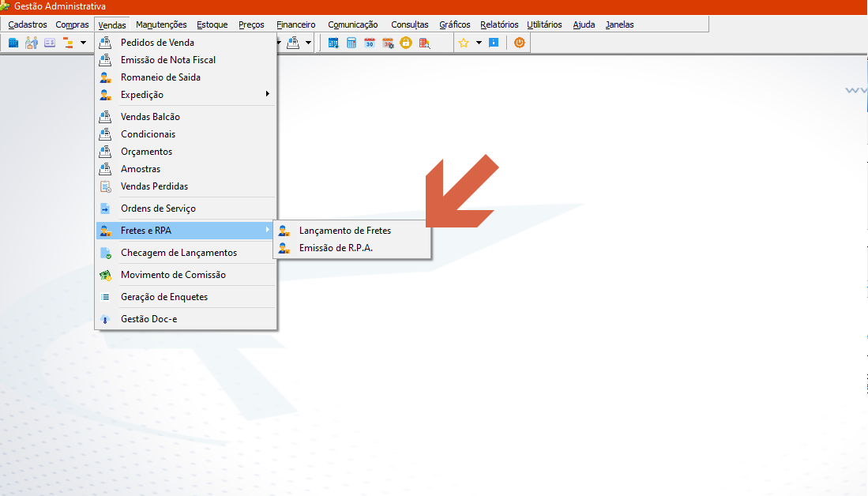Open the Financeiro menu
This screenshot has width=868, height=496.
click(x=296, y=24)
